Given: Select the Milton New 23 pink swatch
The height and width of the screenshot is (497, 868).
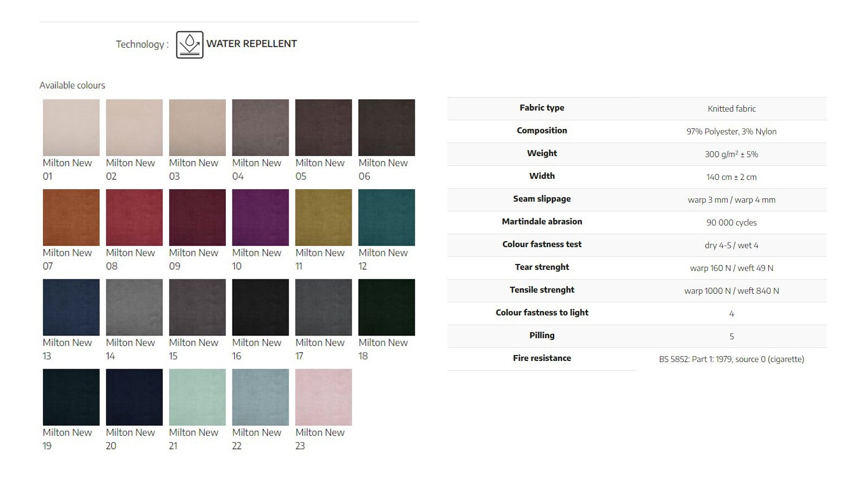Looking at the screenshot, I should pyautogui.click(x=323, y=397).
